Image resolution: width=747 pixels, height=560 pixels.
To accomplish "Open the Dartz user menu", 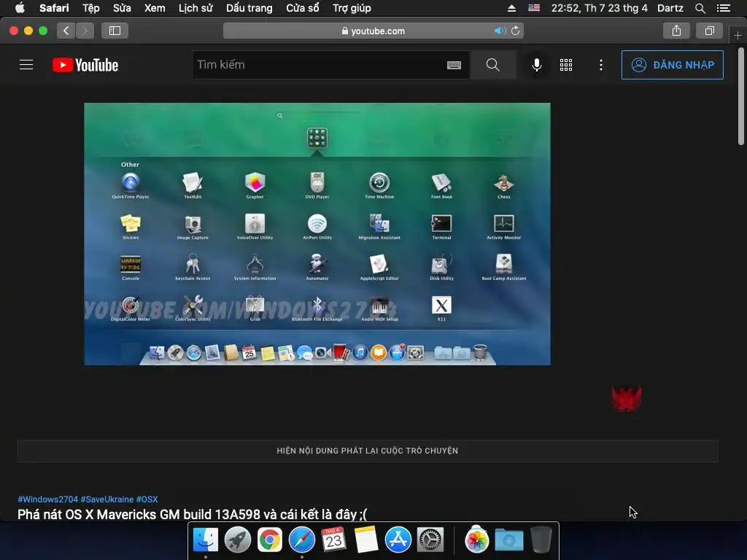I will (670, 8).
